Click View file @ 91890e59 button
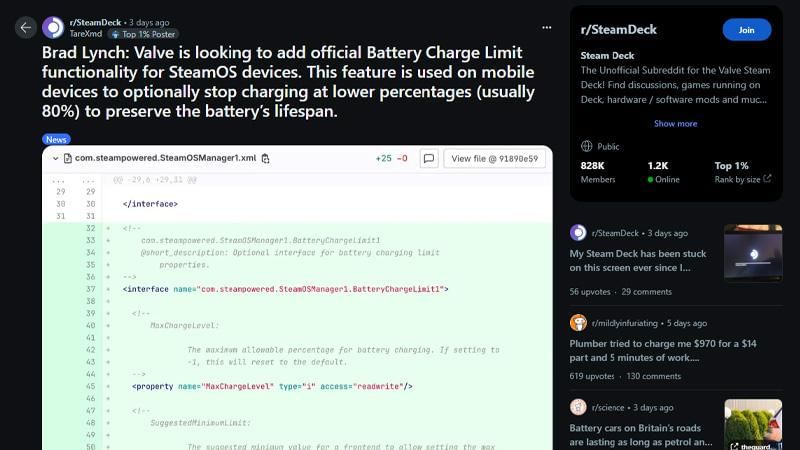 tap(494, 158)
